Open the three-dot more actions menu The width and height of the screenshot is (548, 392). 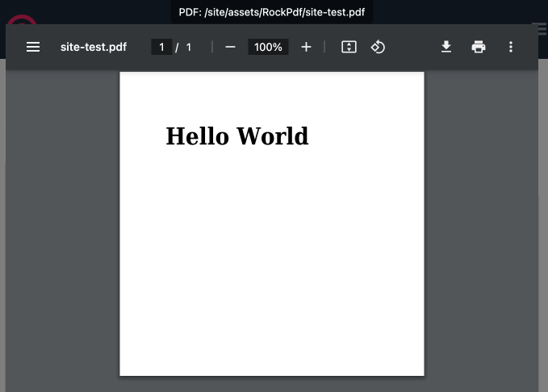[511, 47]
